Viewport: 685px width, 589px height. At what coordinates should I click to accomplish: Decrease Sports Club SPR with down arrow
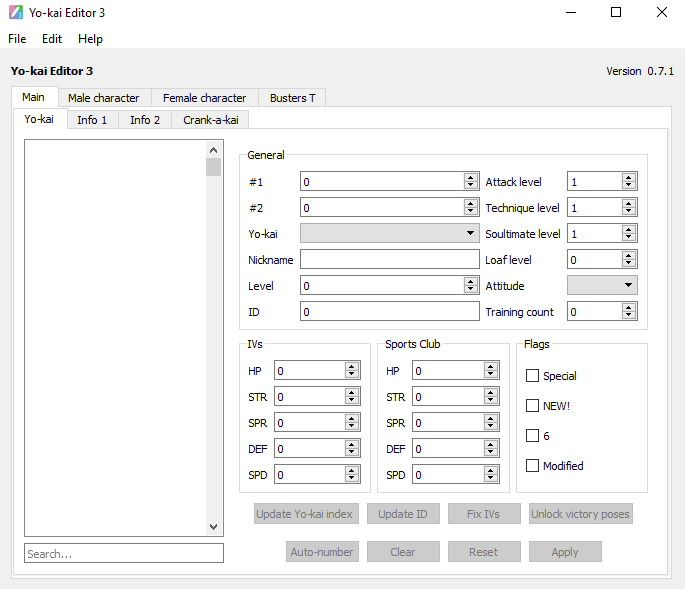pos(491,427)
